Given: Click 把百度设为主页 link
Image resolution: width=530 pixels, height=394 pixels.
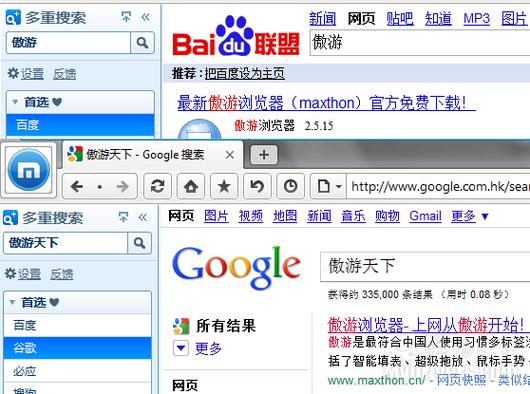Looking at the screenshot, I should [244, 73].
